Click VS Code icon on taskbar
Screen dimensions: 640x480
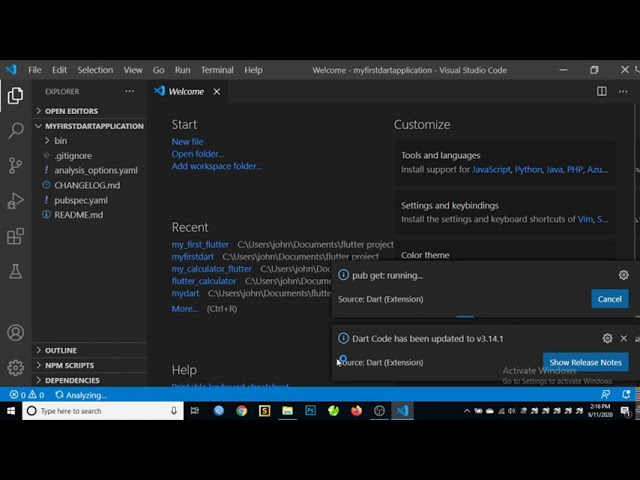tap(402, 411)
